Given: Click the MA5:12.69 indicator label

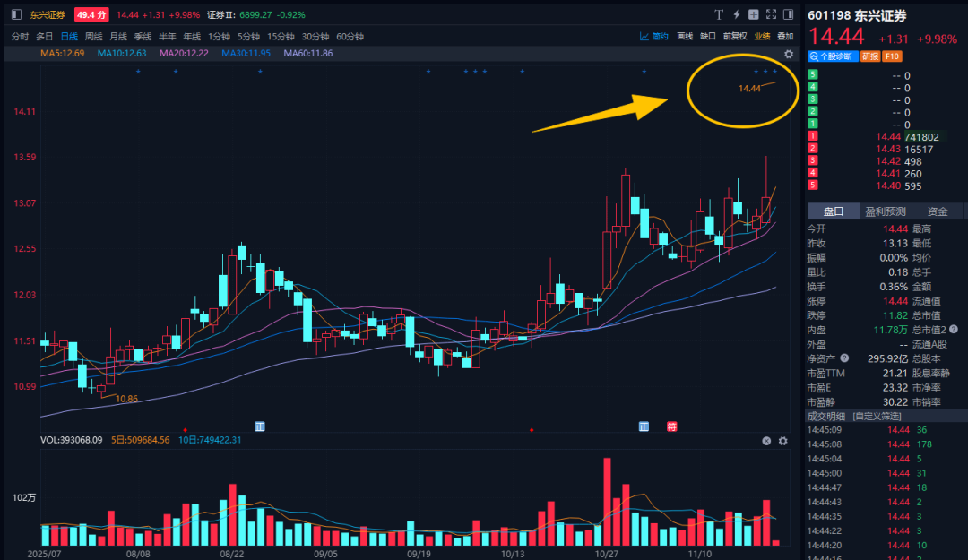Looking at the screenshot, I should coord(63,53).
